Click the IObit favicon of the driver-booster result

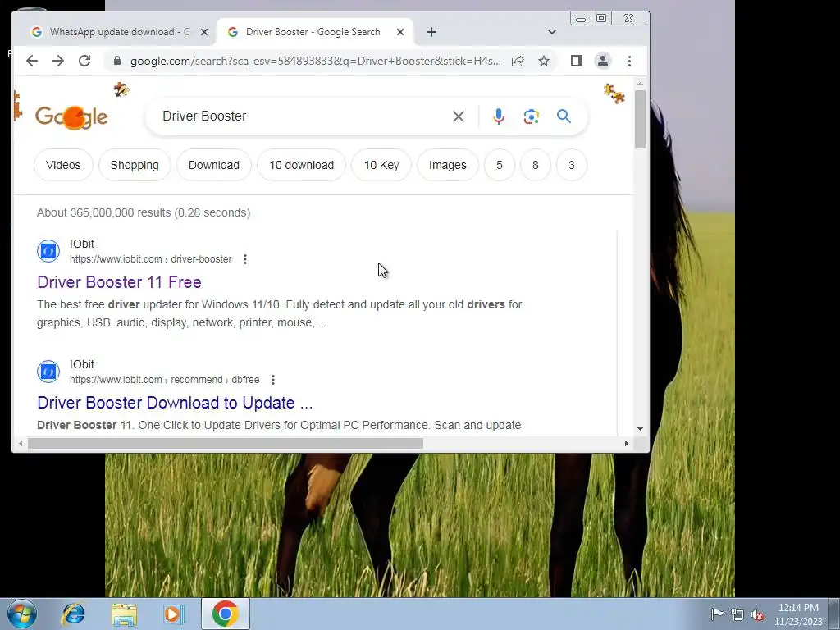point(48,251)
